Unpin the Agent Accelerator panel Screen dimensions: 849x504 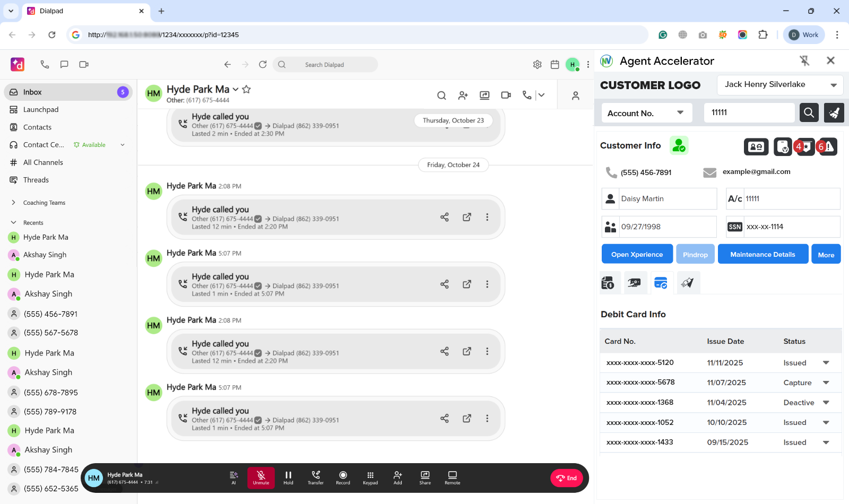pyautogui.click(x=805, y=61)
